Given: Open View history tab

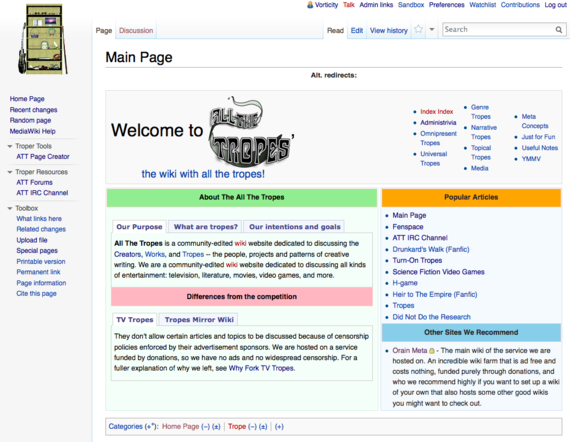Looking at the screenshot, I should pos(389,31).
